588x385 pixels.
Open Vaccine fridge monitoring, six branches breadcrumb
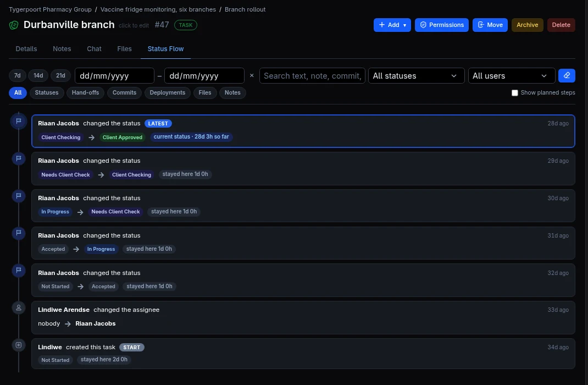click(x=158, y=9)
